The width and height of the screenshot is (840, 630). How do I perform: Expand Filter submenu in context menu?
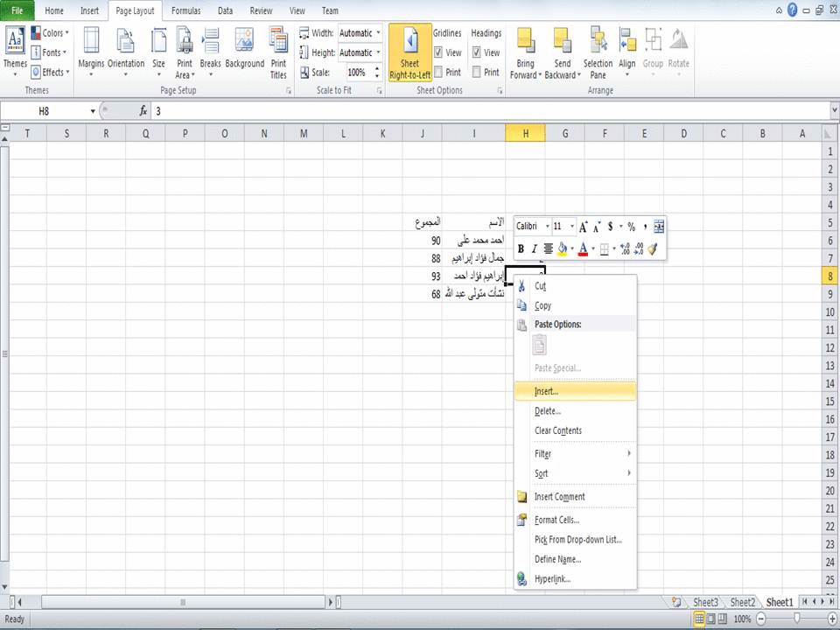pos(576,454)
